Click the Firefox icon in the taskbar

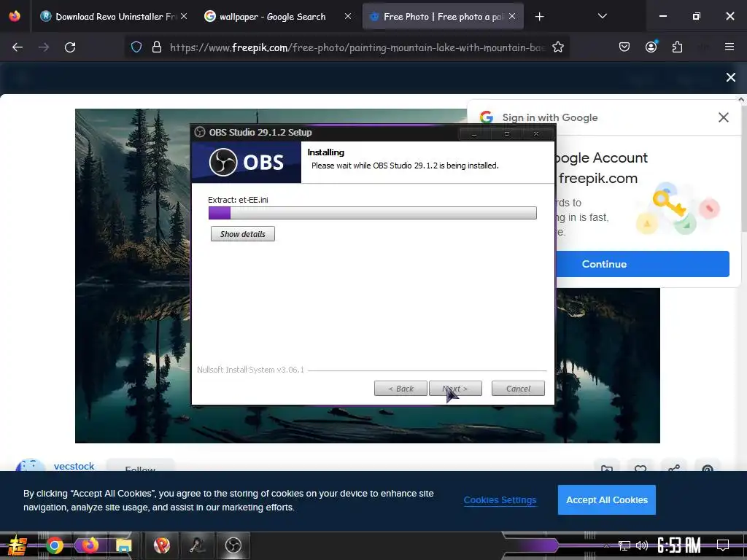(x=90, y=545)
